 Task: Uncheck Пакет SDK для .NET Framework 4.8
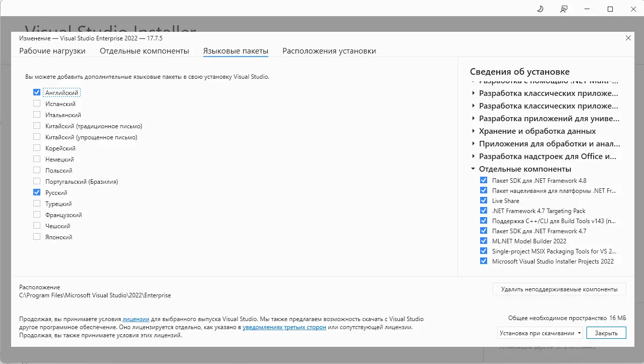click(484, 180)
